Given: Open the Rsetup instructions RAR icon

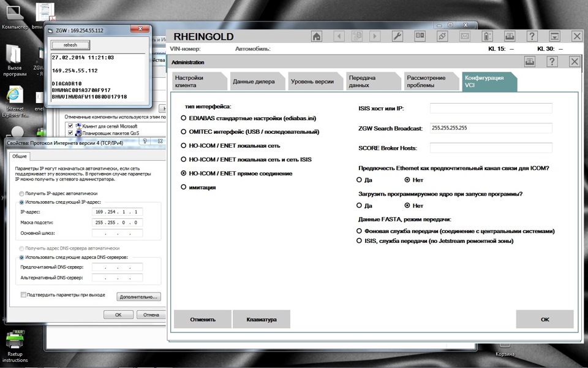Looking at the screenshot, I should (x=15, y=346).
